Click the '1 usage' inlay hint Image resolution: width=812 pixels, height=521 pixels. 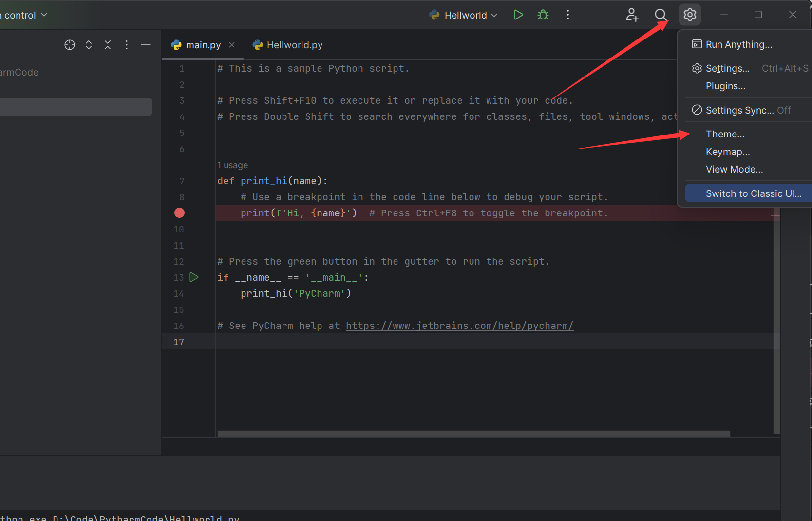232,165
